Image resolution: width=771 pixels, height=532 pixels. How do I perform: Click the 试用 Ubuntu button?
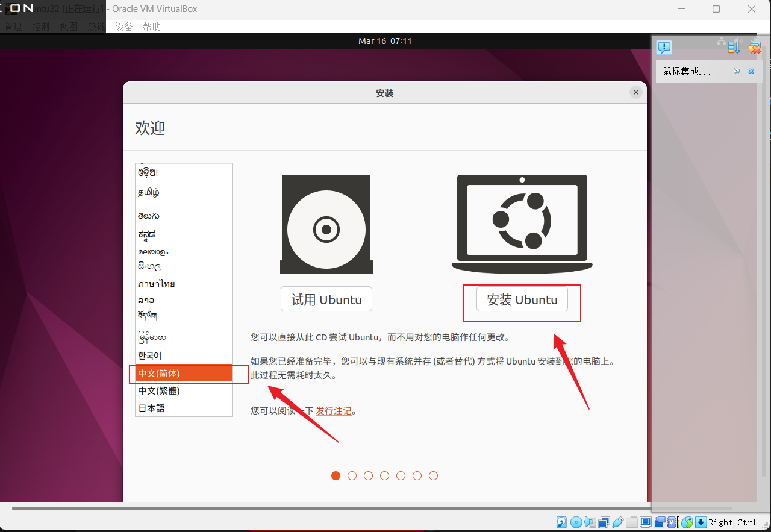(326, 299)
